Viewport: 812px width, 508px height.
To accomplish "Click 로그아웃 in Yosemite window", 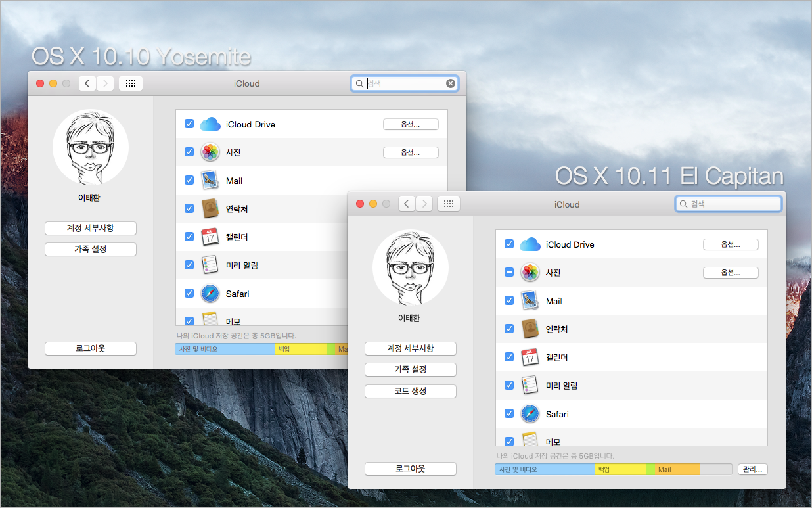I will tap(91, 349).
